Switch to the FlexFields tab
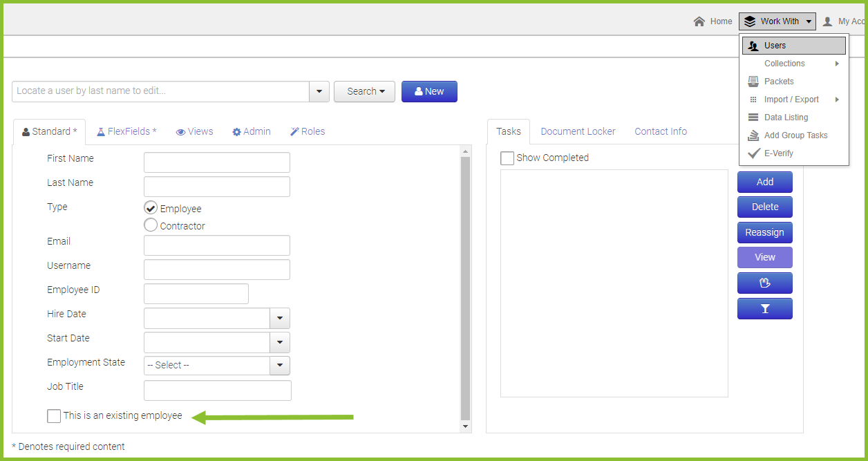This screenshot has height=461, width=868. pyautogui.click(x=126, y=131)
